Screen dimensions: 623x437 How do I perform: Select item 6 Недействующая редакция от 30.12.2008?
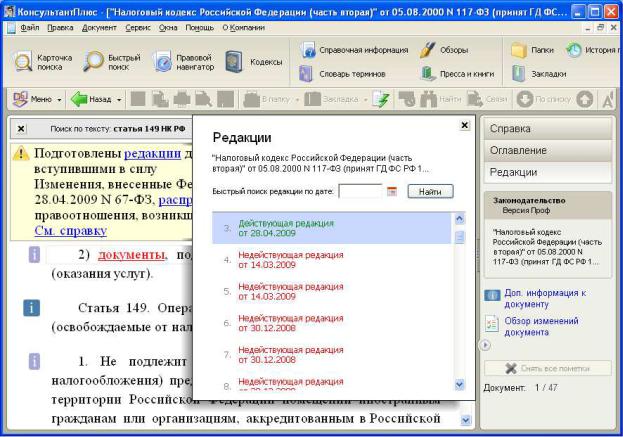[331, 323]
